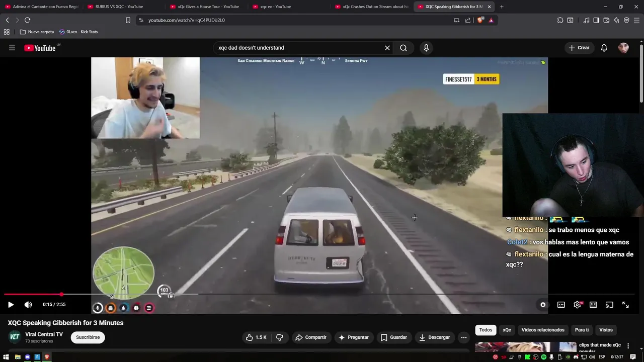Click the browser address bar URL
The width and height of the screenshot is (644, 362).
point(186,20)
